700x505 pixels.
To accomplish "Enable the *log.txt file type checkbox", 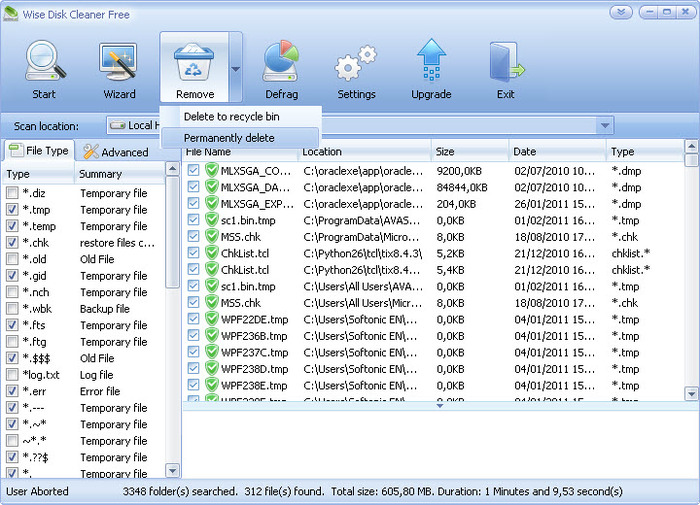I will coord(12,375).
